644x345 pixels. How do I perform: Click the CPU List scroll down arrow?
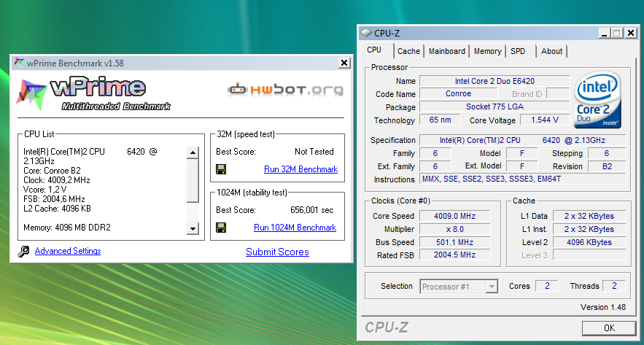point(193,228)
